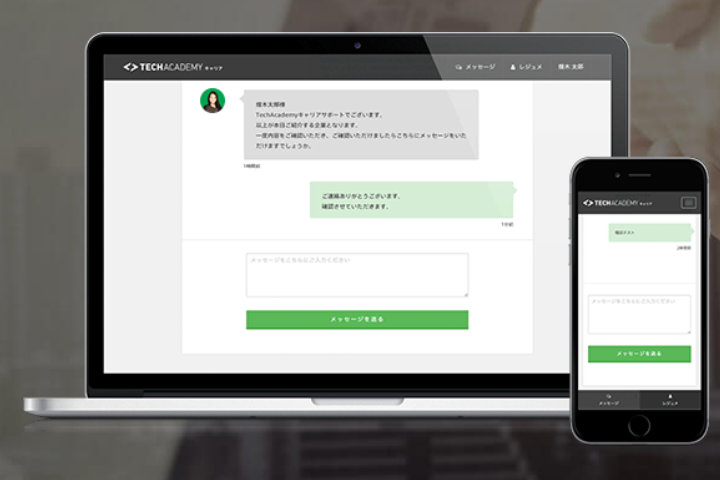The width and height of the screenshot is (720, 480).
Task: Click the phone's home button
Action: [x=639, y=426]
